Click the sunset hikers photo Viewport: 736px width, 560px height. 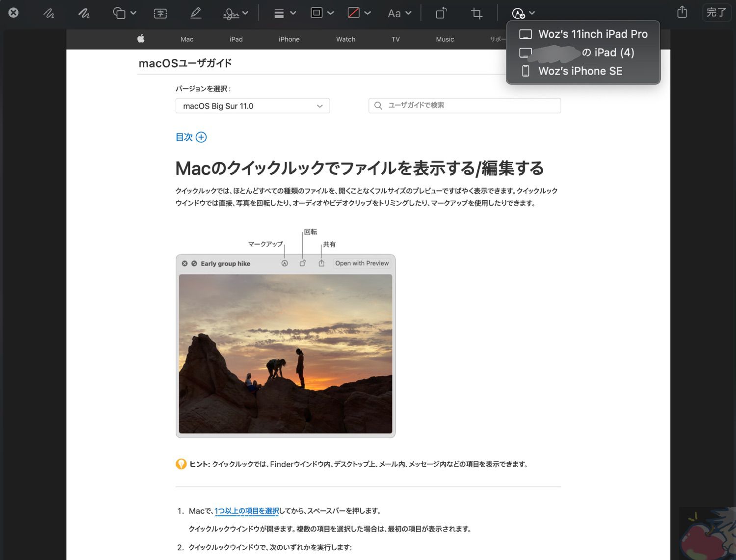point(286,354)
